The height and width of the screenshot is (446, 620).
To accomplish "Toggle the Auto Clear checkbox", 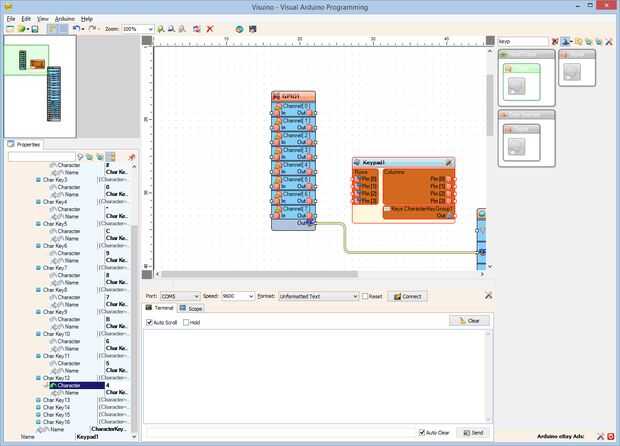I will 422,433.
